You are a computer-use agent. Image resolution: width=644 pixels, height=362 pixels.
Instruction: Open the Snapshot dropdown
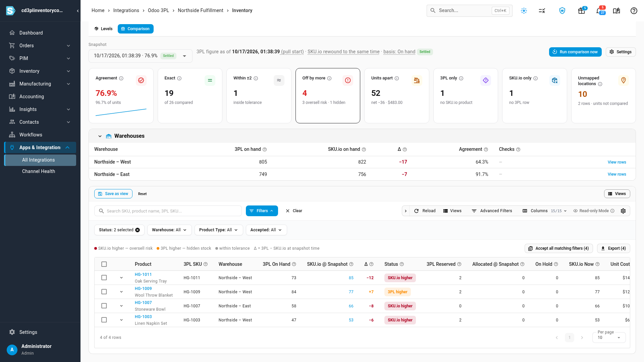click(x=140, y=56)
